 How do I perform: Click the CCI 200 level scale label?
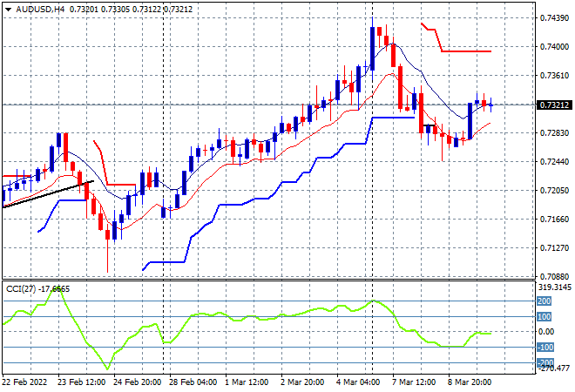click(x=545, y=301)
